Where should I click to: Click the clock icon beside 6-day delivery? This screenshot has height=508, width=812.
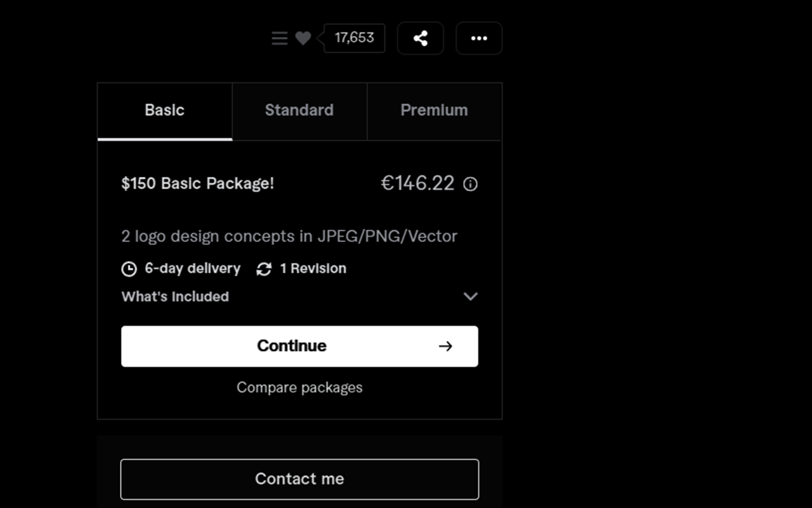(x=129, y=269)
